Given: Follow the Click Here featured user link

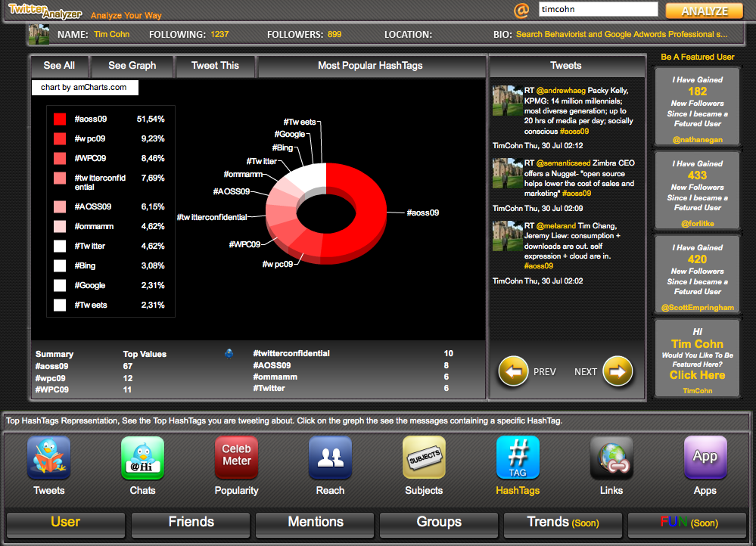Looking at the screenshot, I should [x=697, y=375].
